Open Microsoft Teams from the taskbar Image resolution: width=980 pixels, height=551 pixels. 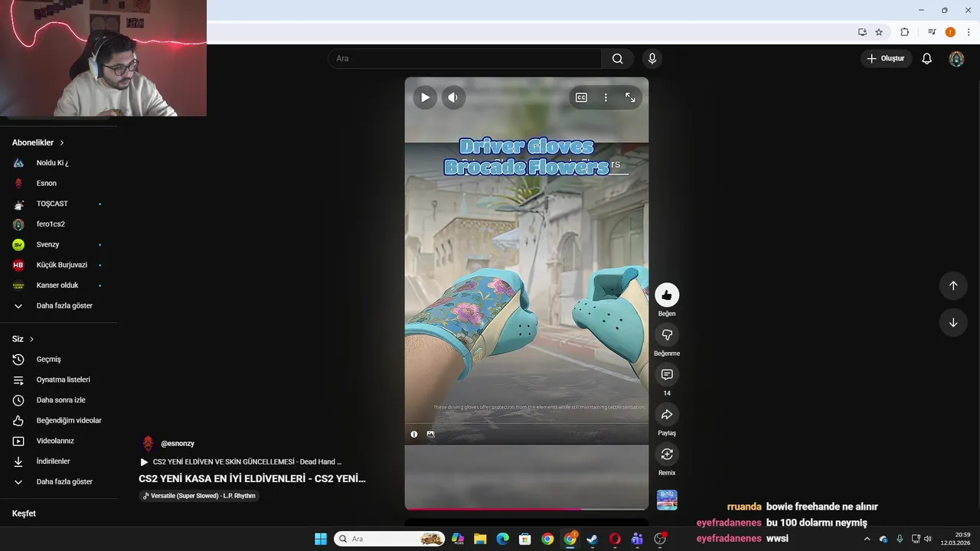coord(637,539)
